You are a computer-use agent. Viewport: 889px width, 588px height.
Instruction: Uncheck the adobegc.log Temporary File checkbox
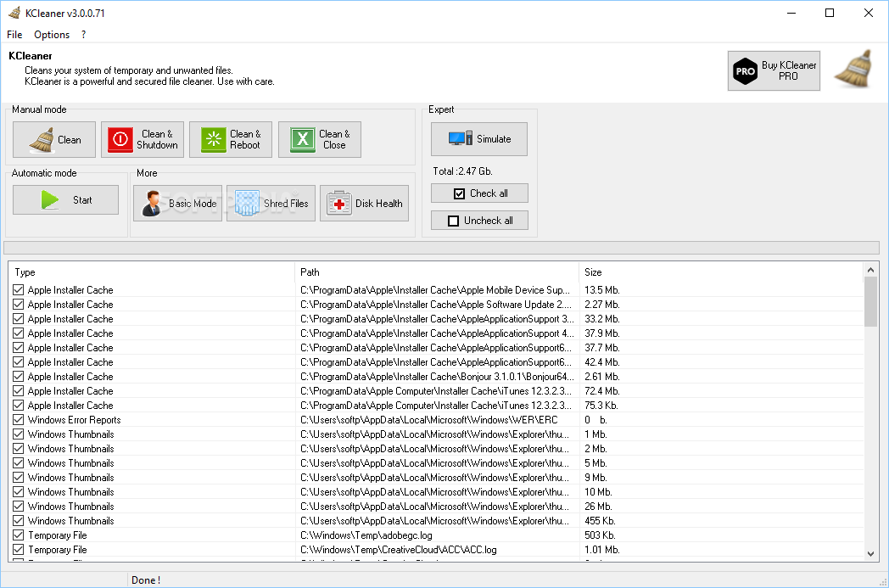click(18, 535)
